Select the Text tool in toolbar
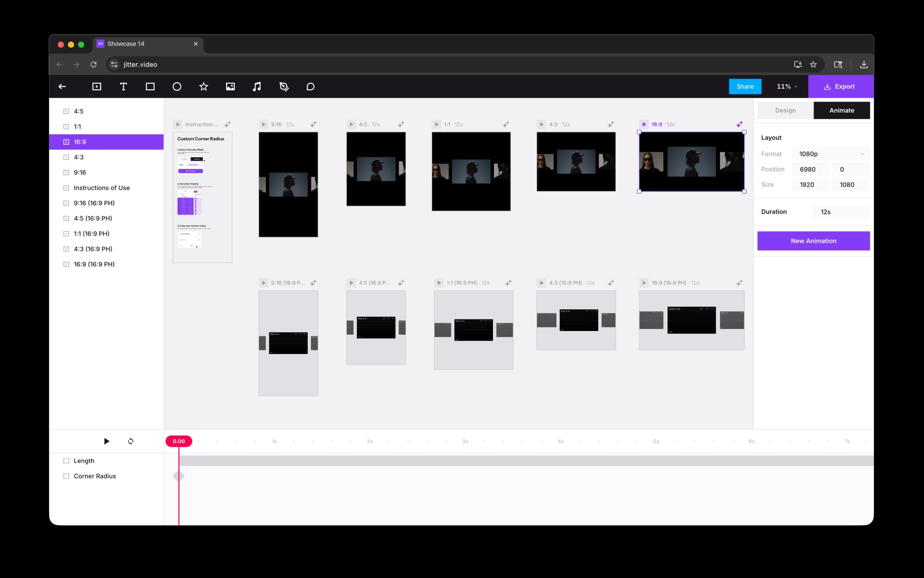Image resolution: width=924 pixels, height=578 pixels. tap(123, 87)
